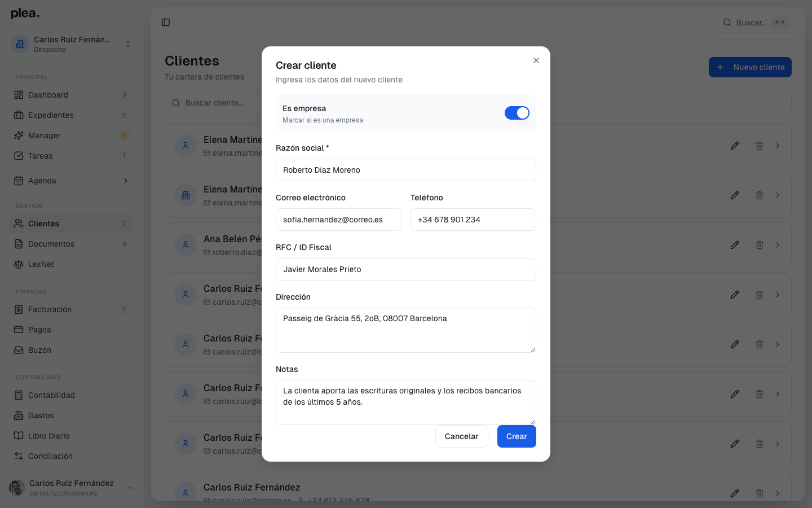Toggle the sidebar panel icon

click(x=166, y=23)
